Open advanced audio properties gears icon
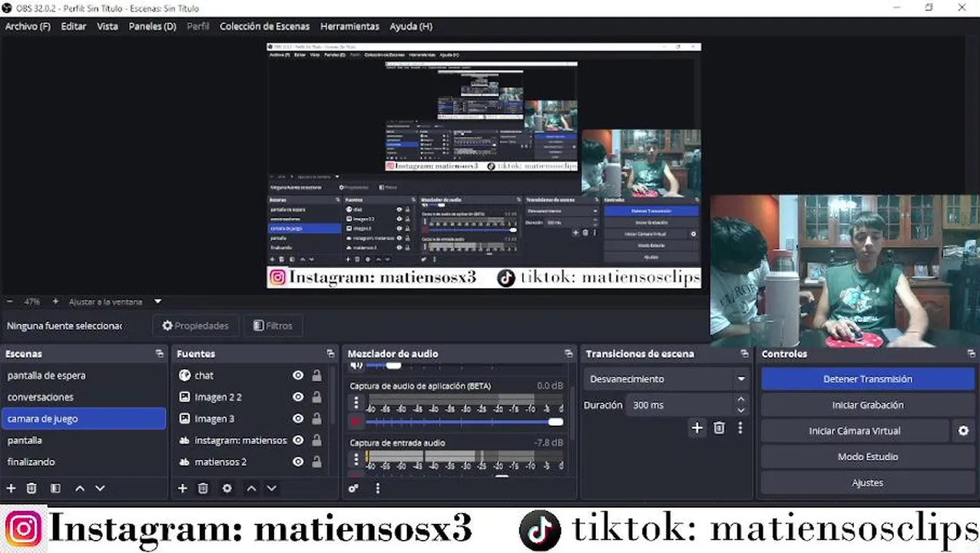980x553 pixels. pyautogui.click(x=353, y=488)
